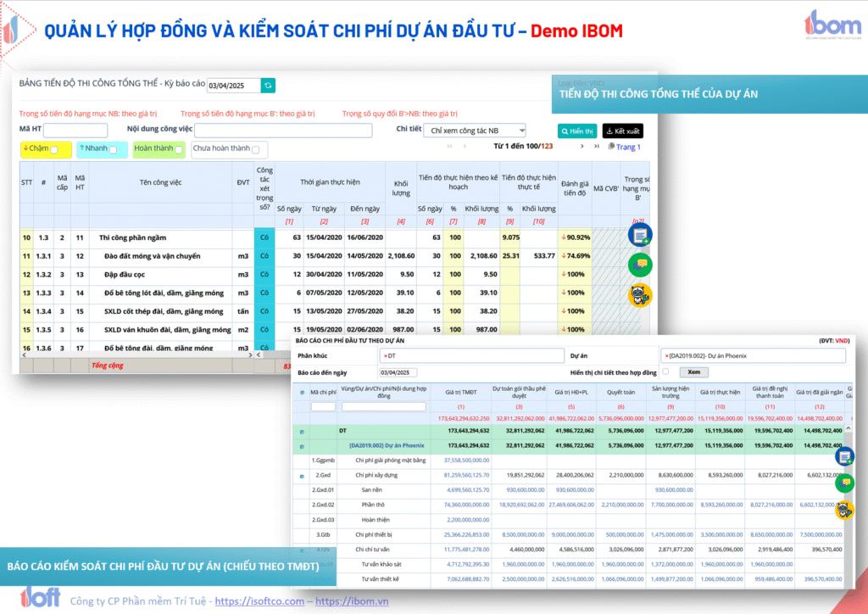This screenshot has height=614, width=868.
Task: Click the blue clipboard icon on cost report
Action: pyautogui.click(x=844, y=456)
